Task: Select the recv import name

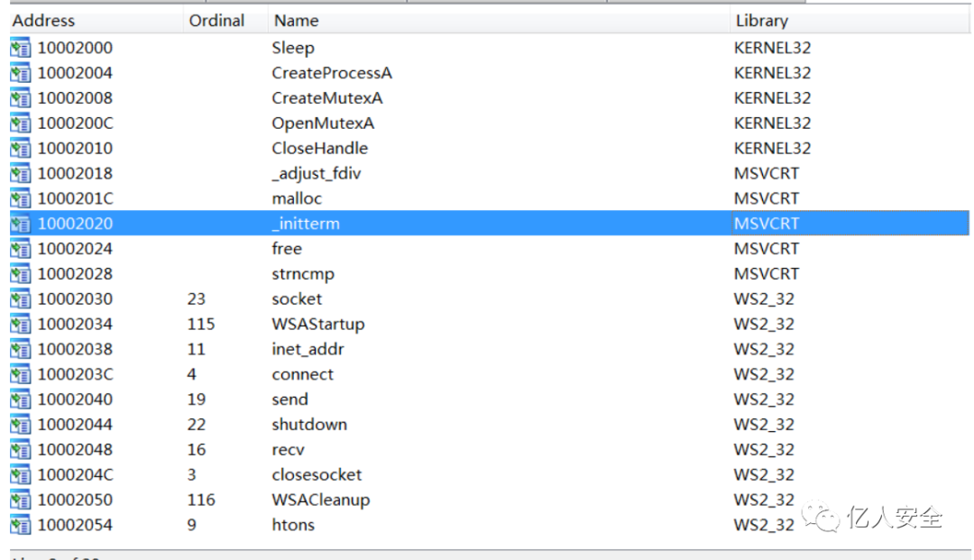Action: (x=289, y=449)
